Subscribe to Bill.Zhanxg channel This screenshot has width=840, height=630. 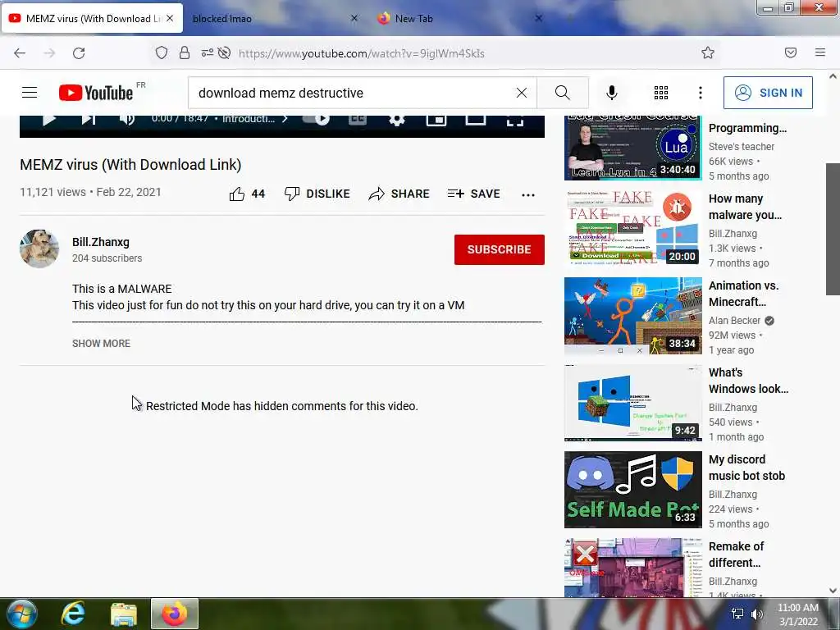point(500,249)
